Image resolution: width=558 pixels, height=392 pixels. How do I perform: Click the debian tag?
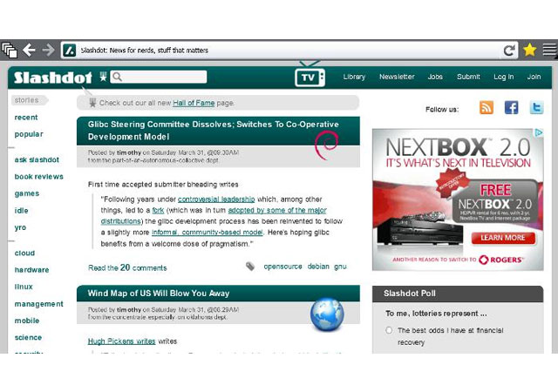click(318, 267)
